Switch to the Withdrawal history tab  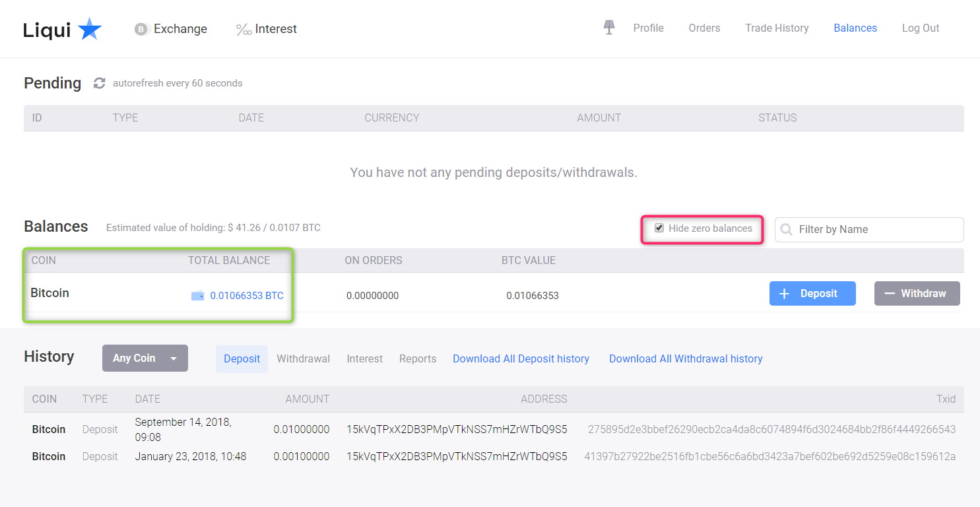pyautogui.click(x=303, y=358)
